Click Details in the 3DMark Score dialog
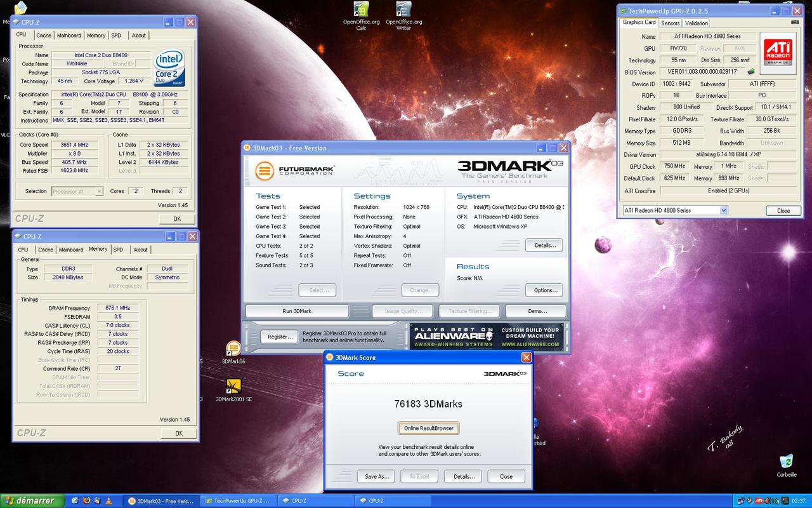This screenshot has height=508, width=812. pos(464,476)
